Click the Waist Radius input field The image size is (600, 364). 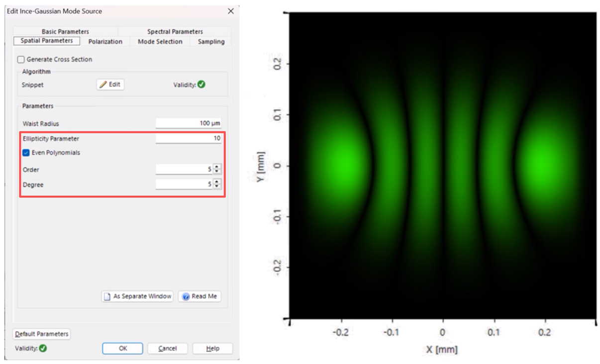[188, 123]
